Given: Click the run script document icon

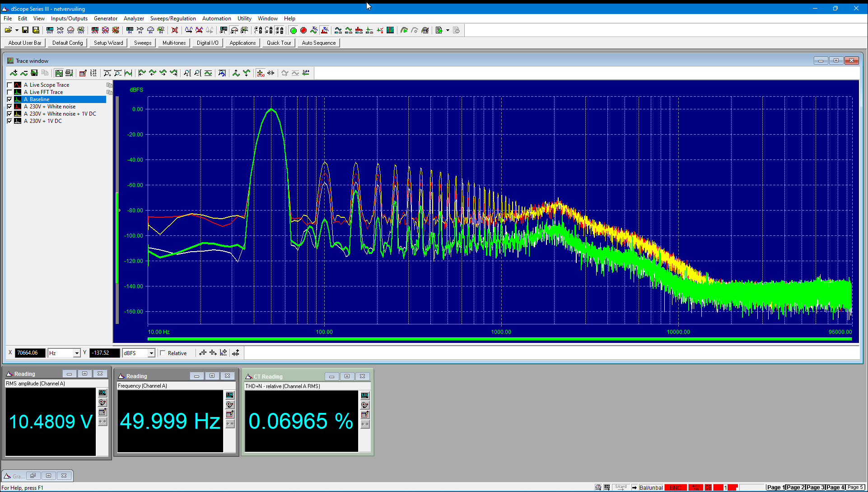Looking at the screenshot, I should (x=439, y=30).
